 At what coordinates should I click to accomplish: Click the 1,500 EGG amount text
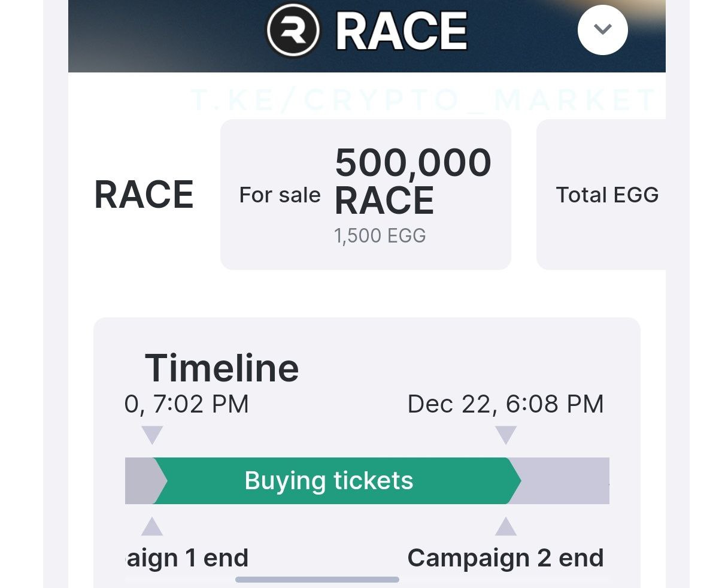click(380, 235)
